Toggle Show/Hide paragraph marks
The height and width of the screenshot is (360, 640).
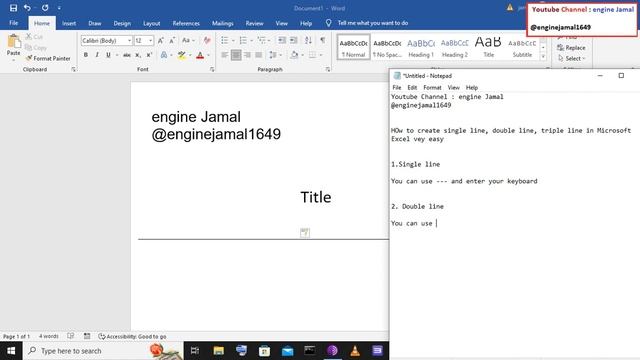tap(322, 40)
